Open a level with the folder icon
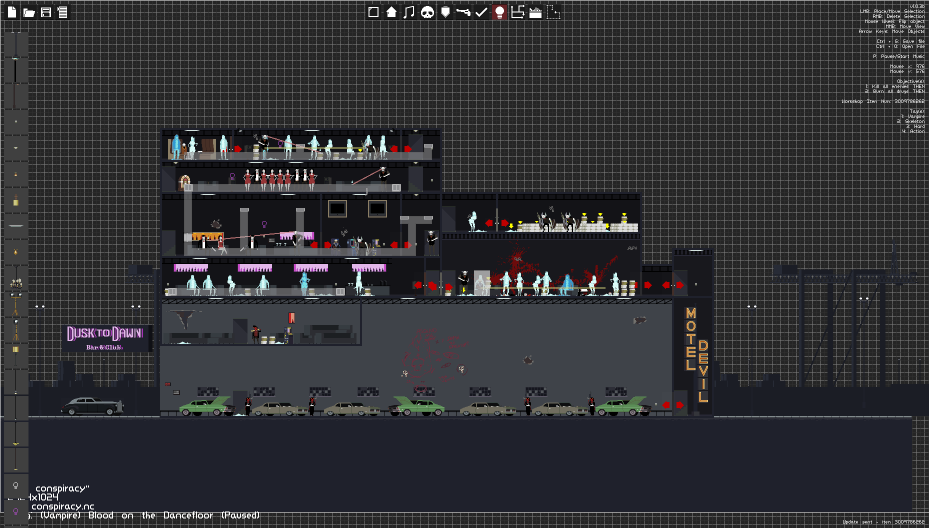The image size is (929, 528). coord(28,12)
